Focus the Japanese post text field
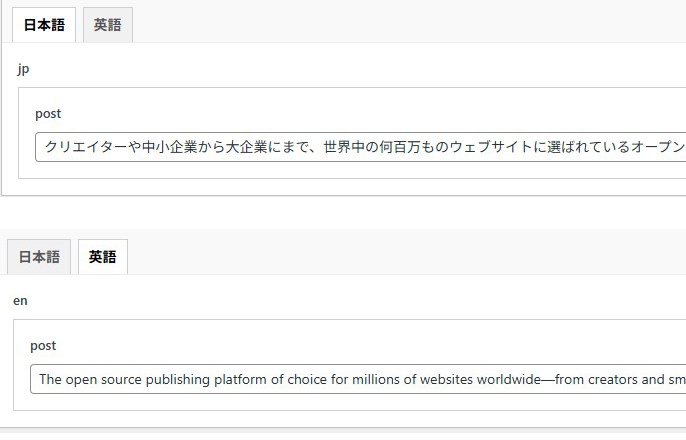Screen dimensions: 686x440 point(360,147)
